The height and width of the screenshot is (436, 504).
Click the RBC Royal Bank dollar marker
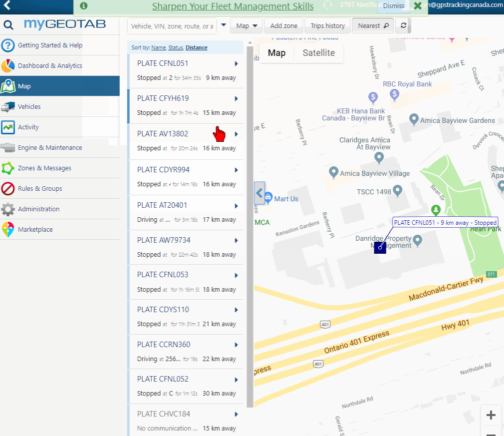[394, 94]
